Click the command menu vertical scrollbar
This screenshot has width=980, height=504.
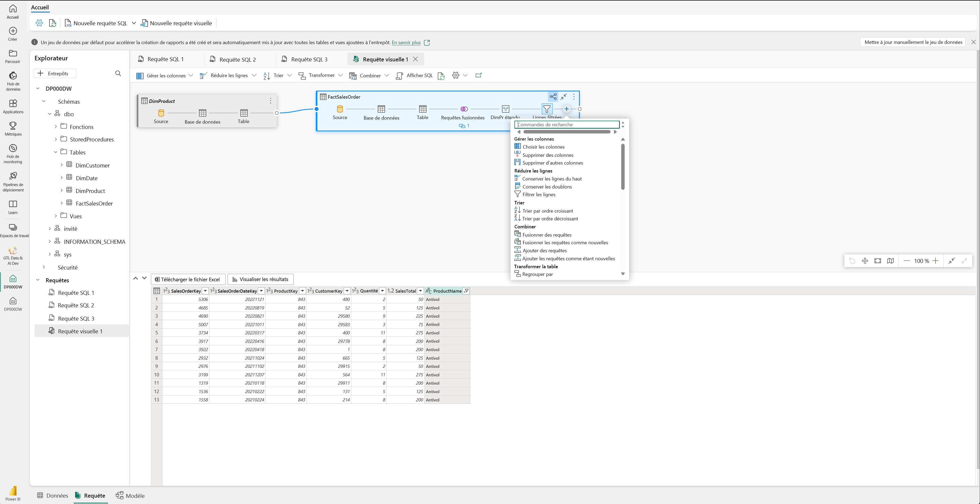(x=623, y=167)
